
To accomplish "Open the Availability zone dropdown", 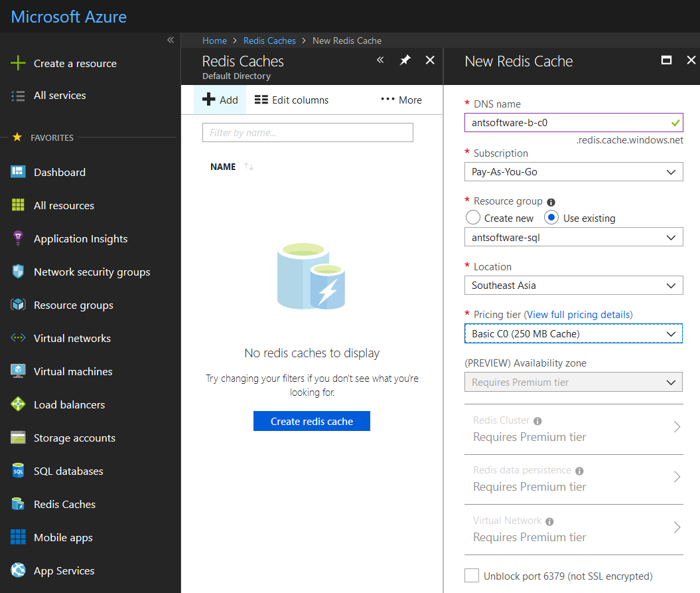I will [x=574, y=382].
